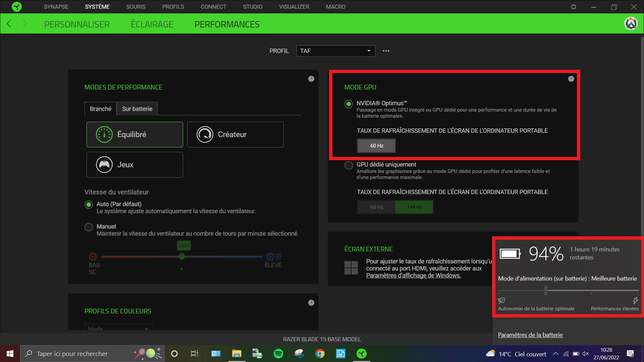The width and height of the screenshot is (644, 362).
Task: Open Razer Synapse taskbar icon
Action: coord(362,354)
